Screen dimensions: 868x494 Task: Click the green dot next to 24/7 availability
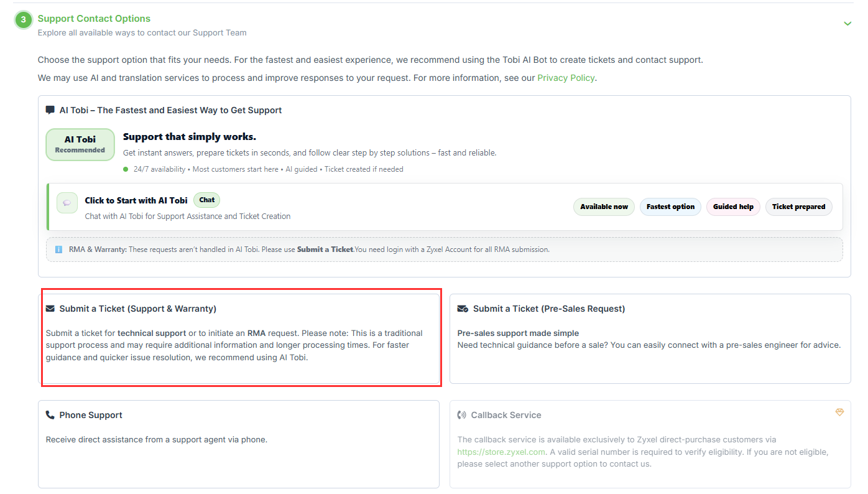[126, 169]
